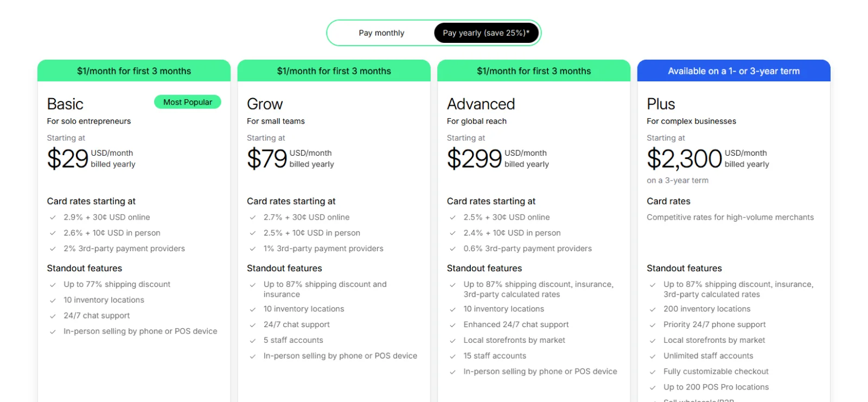Click the checkmark next to 'Fully customizable checkout'
The height and width of the screenshot is (402, 868).
pyautogui.click(x=653, y=372)
